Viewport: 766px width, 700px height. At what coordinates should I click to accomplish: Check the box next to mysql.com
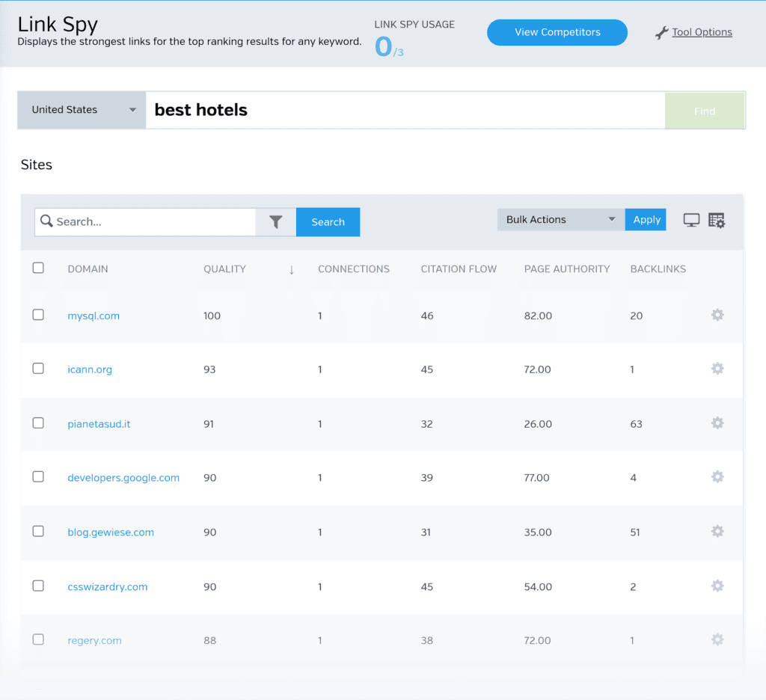tap(38, 315)
